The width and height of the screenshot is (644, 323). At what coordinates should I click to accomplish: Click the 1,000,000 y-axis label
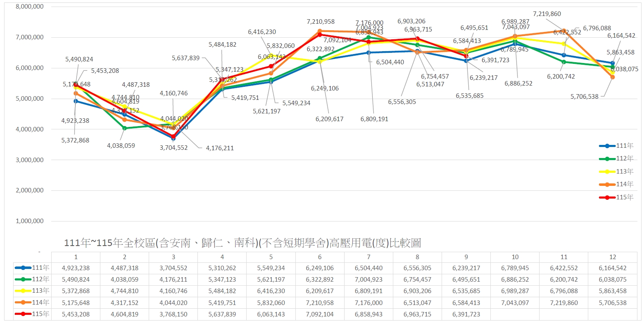pyautogui.click(x=29, y=221)
